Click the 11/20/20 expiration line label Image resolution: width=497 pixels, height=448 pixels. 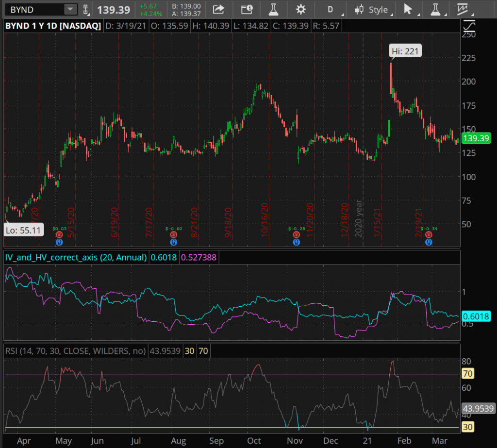click(x=310, y=220)
